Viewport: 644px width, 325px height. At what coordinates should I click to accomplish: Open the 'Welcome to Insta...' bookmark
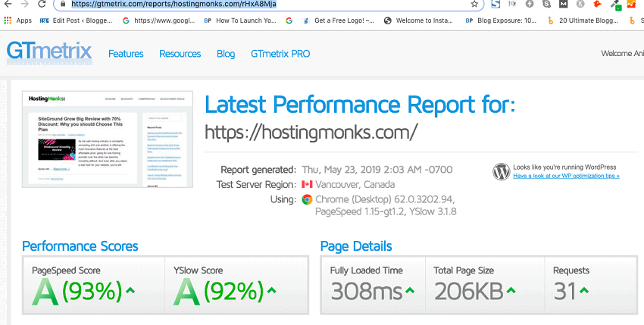pyautogui.click(x=418, y=20)
